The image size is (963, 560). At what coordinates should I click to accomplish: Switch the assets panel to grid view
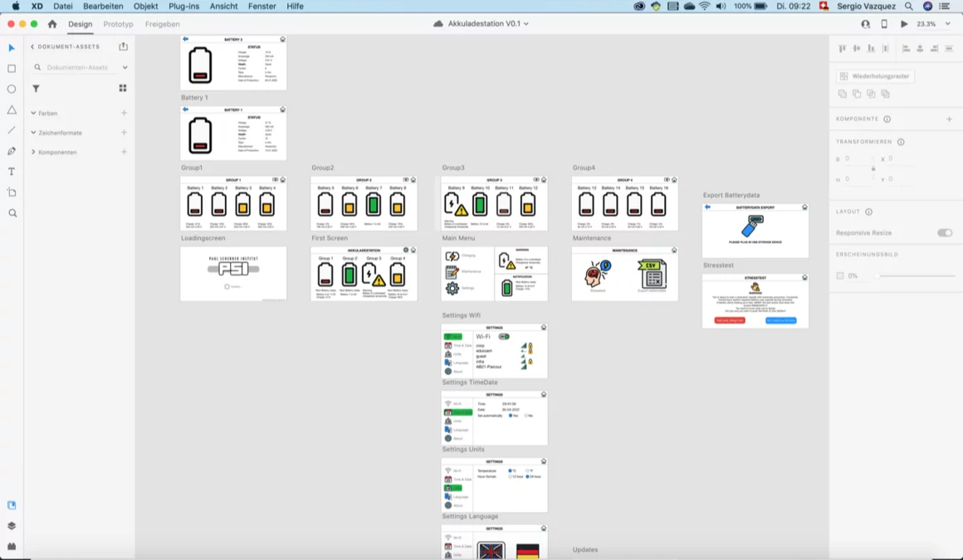click(121, 88)
